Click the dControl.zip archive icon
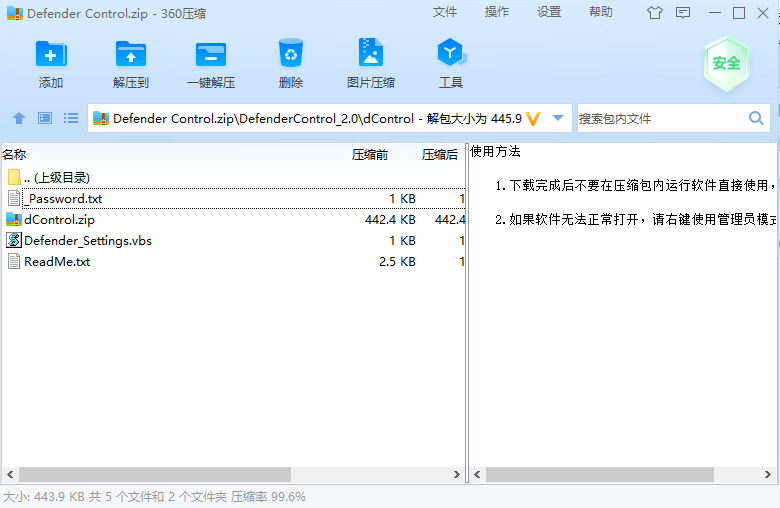The width and height of the screenshot is (780, 508). 14,219
